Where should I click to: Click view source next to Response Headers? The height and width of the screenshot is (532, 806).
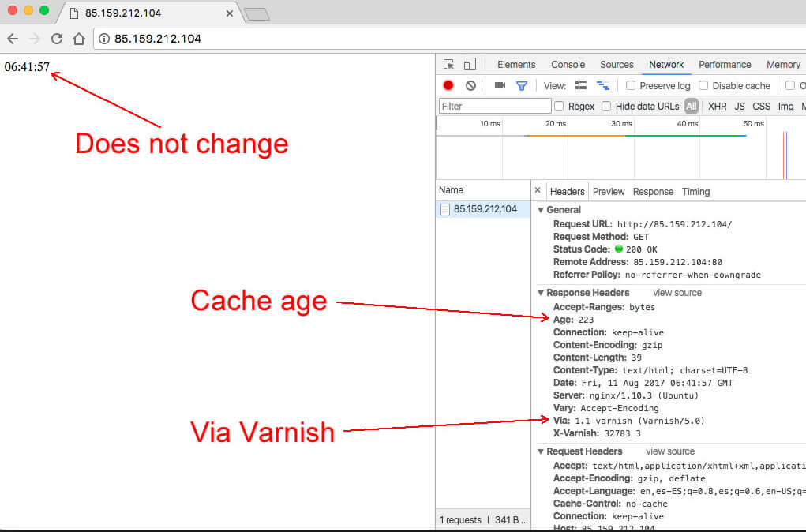677,293
